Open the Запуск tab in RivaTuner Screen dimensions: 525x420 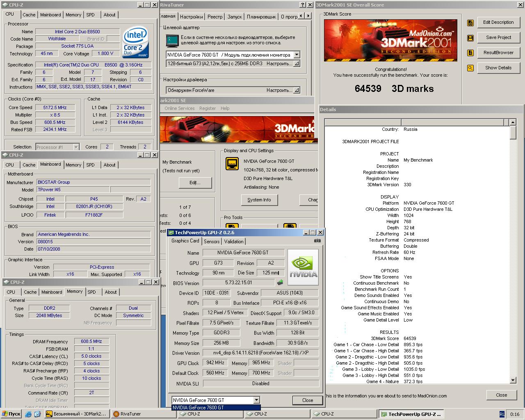[235, 17]
